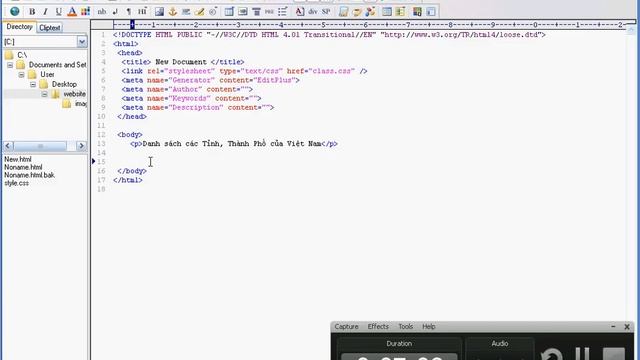Open the [C:] drive dropdown
Viewport: 640px width, 360px height.
coord(82,42)
